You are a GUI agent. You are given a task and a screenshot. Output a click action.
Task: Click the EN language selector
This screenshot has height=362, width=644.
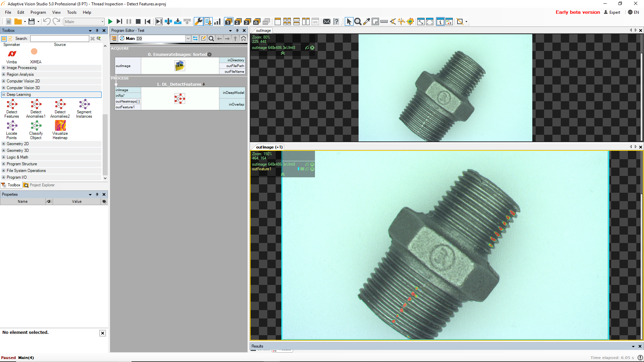(x=634, y=12)
